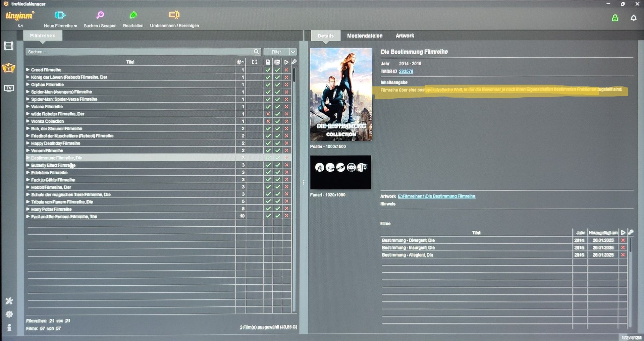
Task: Expand Orphan Filmreihe row
Action: [x=28, y=84]
